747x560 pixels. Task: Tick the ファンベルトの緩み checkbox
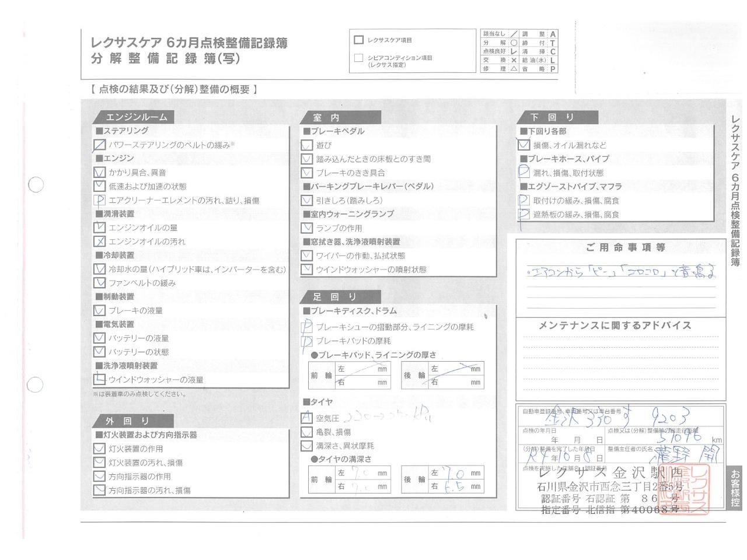pyautogui.click(x=100, y=283)
